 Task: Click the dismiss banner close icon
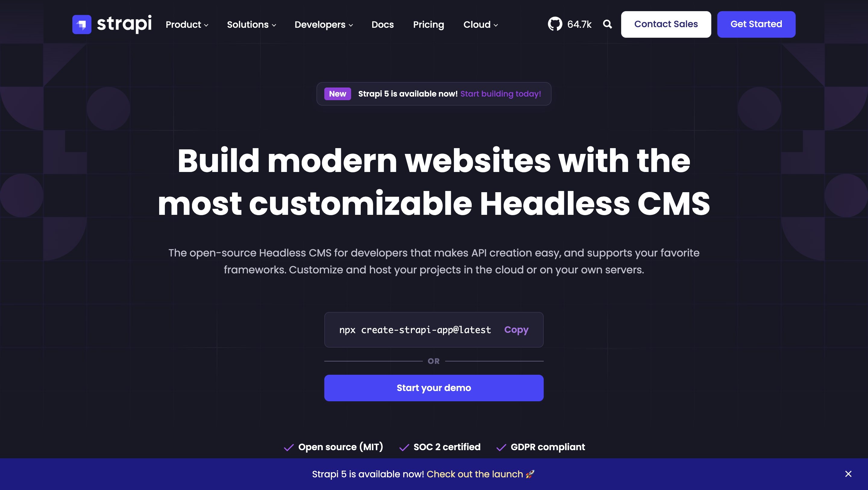point(848,474)
